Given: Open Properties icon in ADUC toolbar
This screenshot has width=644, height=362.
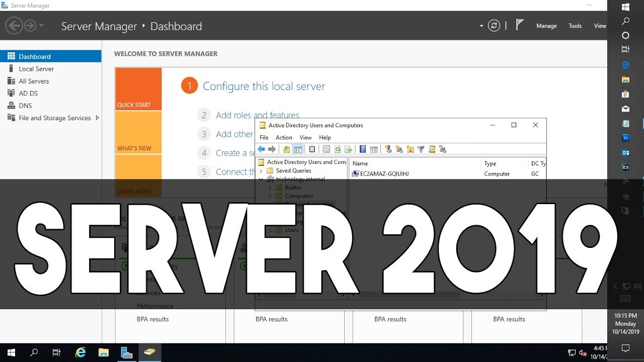Looking at the screenshot, I should (x=326, y=149).
